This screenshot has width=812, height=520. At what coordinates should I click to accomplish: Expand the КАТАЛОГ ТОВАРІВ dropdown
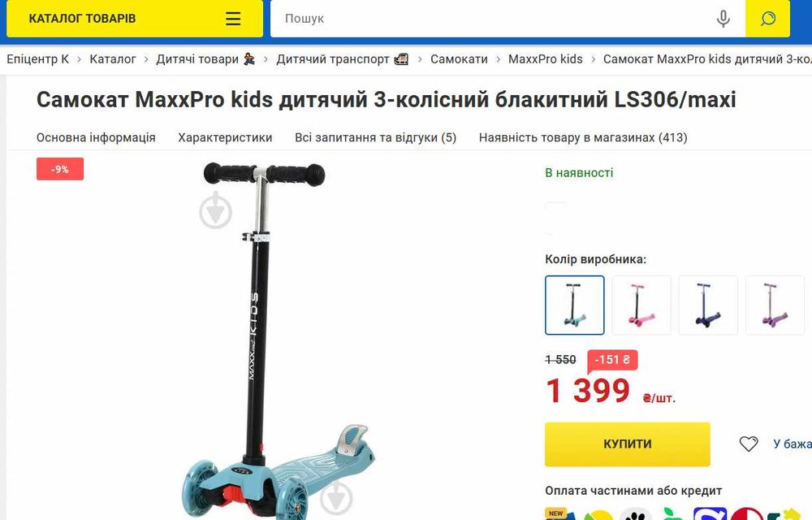(135, 19)
